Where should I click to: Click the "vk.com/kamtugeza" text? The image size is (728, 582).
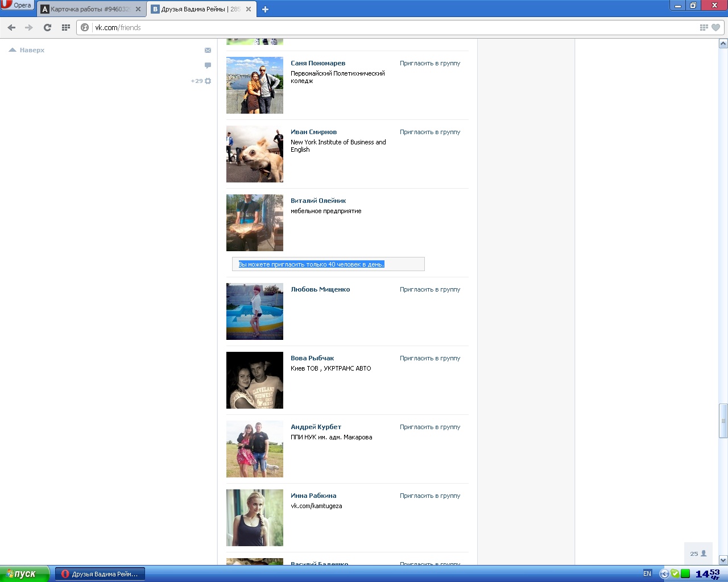(316, 506)
